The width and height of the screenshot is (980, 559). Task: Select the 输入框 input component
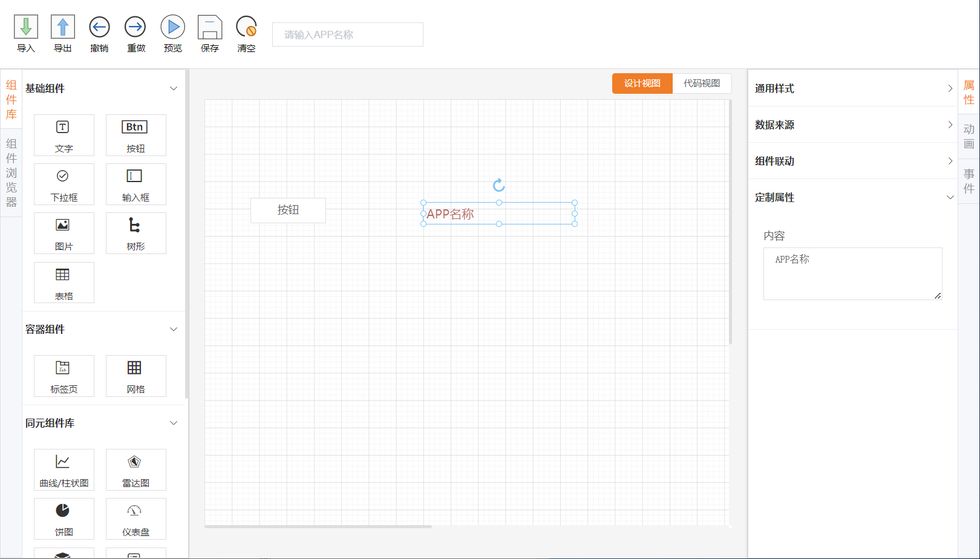tap(136, 185)
